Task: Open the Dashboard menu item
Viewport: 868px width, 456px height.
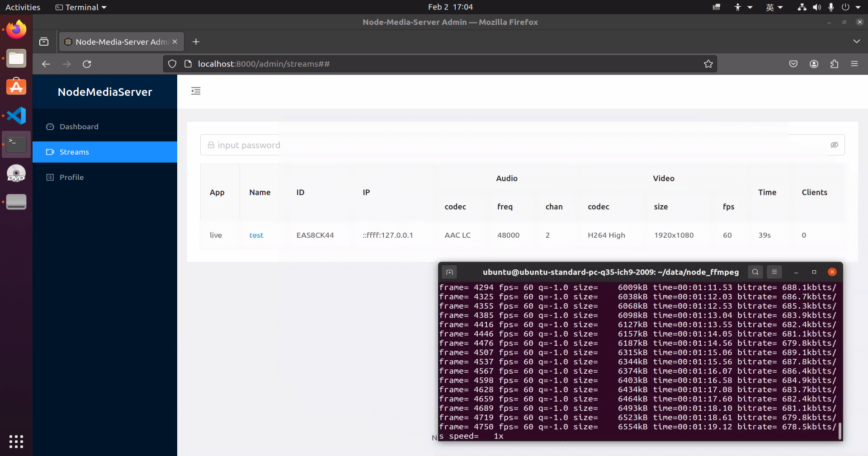Action: (x=105, y=127)
